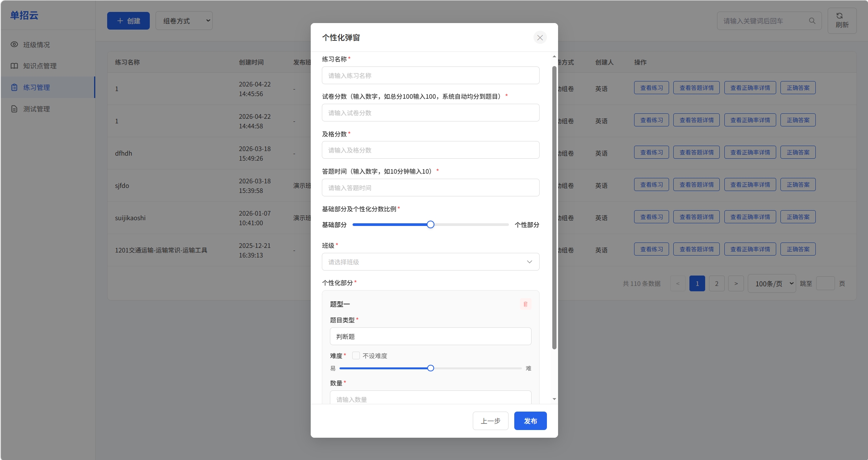Image resolution: width=868 pixels, height=460 pixels.
Task: Click the dialog scrollbar's up arrow
Action: pyautogui.click(x=554, y=56)
